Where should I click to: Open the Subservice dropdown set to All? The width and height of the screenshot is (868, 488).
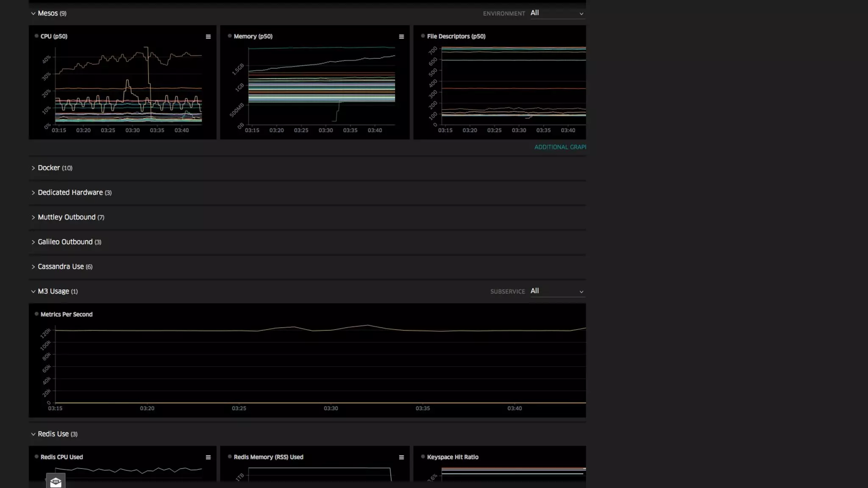pyautogui.click(x=557, y=291)
